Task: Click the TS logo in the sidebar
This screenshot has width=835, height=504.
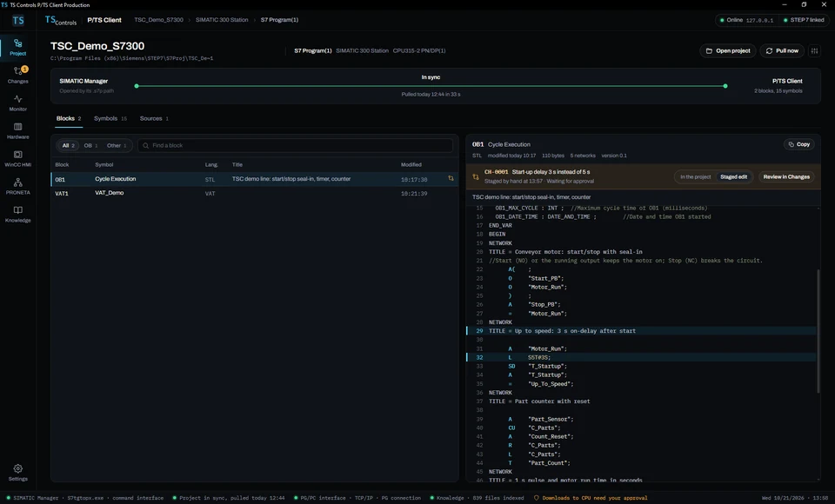Action: coord(18,20)
